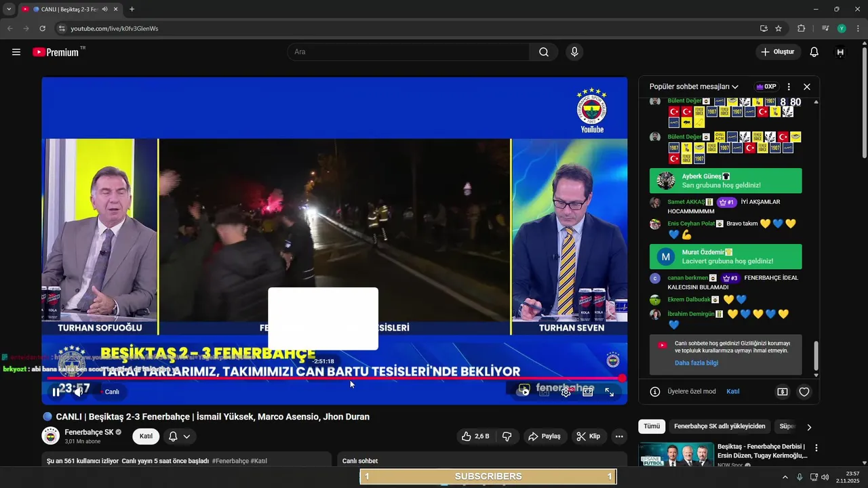Viewport: 868px width, 488px height.
Task: Open Fenerbahçe SK channel name link
Action: 89,432
